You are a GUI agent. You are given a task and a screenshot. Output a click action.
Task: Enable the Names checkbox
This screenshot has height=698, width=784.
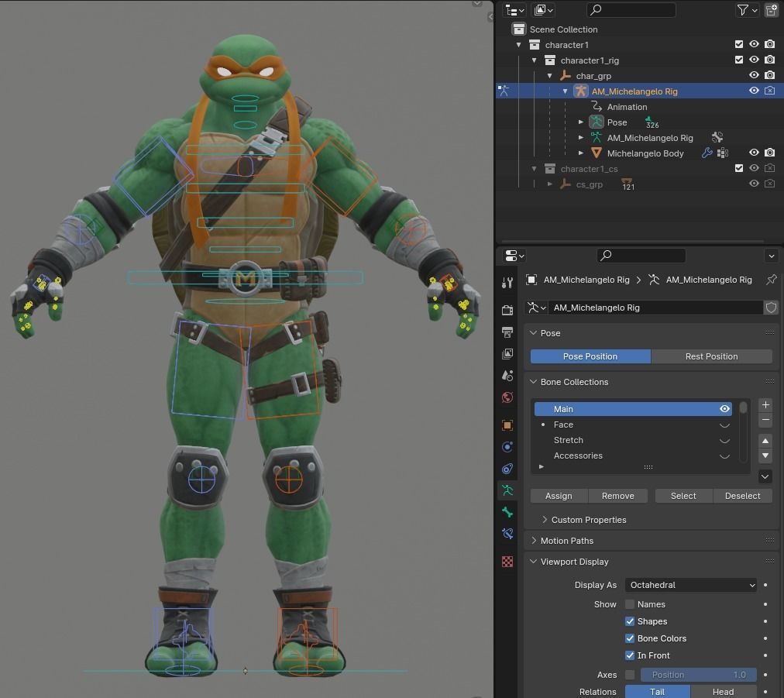tap(630, 604)
